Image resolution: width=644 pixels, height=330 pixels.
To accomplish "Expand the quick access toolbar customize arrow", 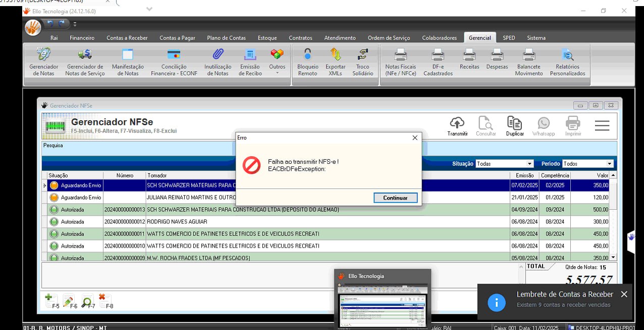I will 75,24.
